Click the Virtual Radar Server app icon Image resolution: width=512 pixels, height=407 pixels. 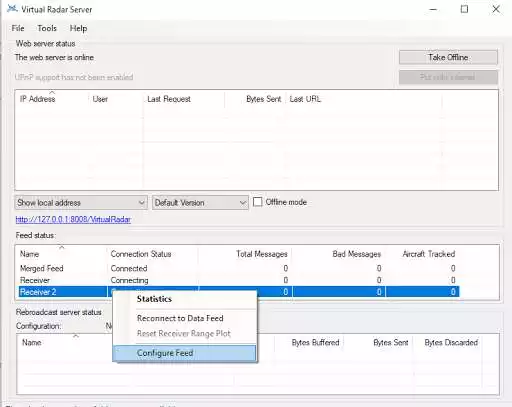12,9
